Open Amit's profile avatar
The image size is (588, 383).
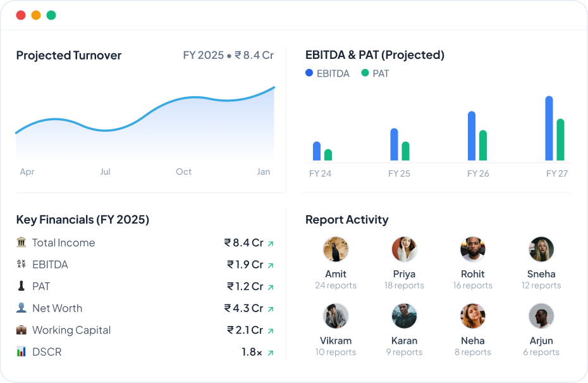click(x=336, y=249)
